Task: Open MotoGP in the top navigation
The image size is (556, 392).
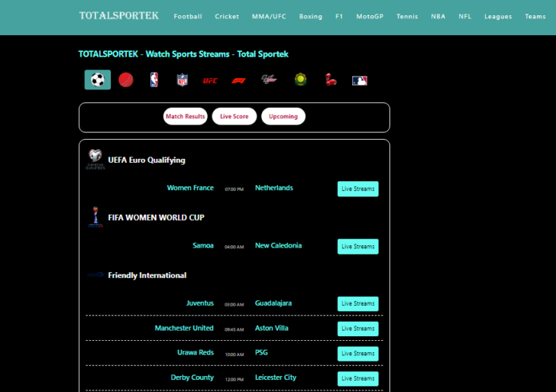Action: (x=370, y=16)
